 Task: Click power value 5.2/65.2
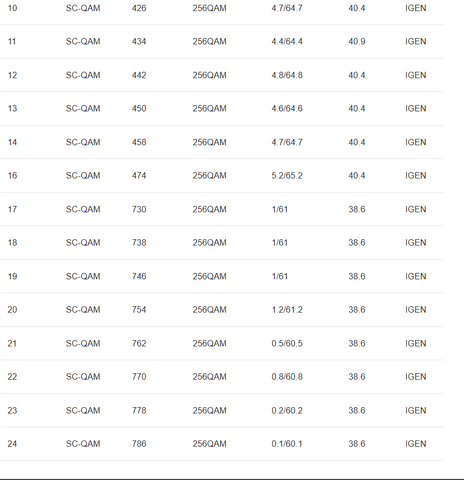287,175
